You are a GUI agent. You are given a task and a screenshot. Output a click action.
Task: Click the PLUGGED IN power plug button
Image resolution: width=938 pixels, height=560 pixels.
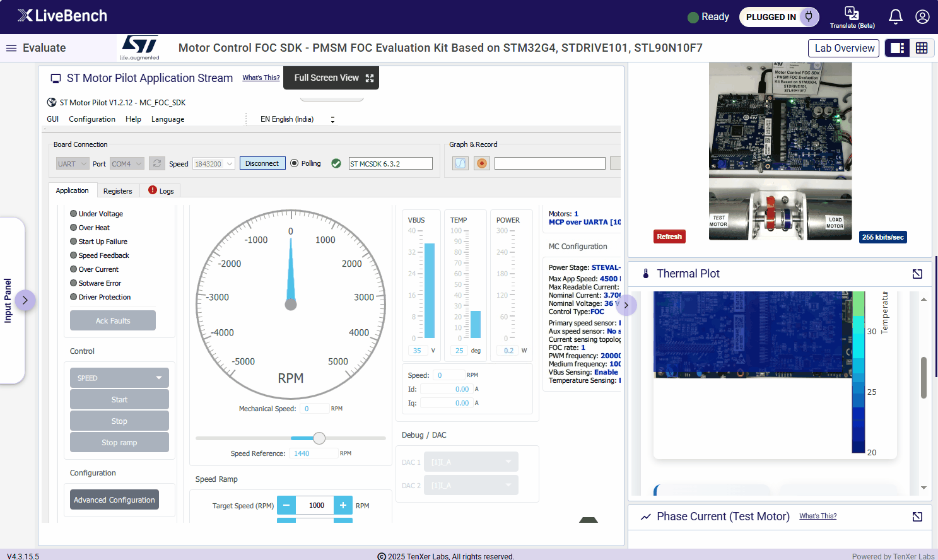coord(779,17)
